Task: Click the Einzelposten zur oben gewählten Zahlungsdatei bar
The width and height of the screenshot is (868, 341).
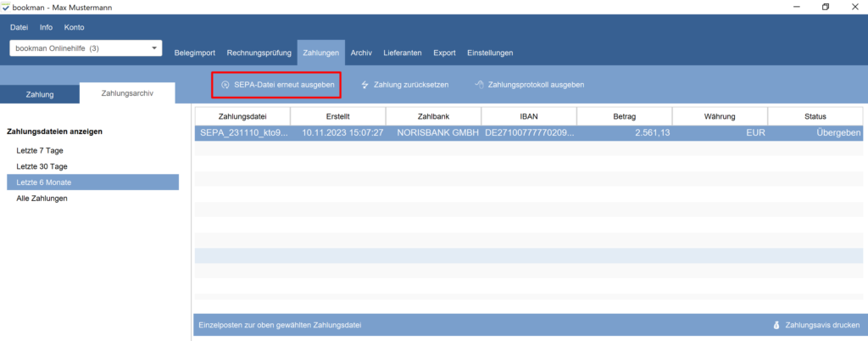Action: point(529,326)
